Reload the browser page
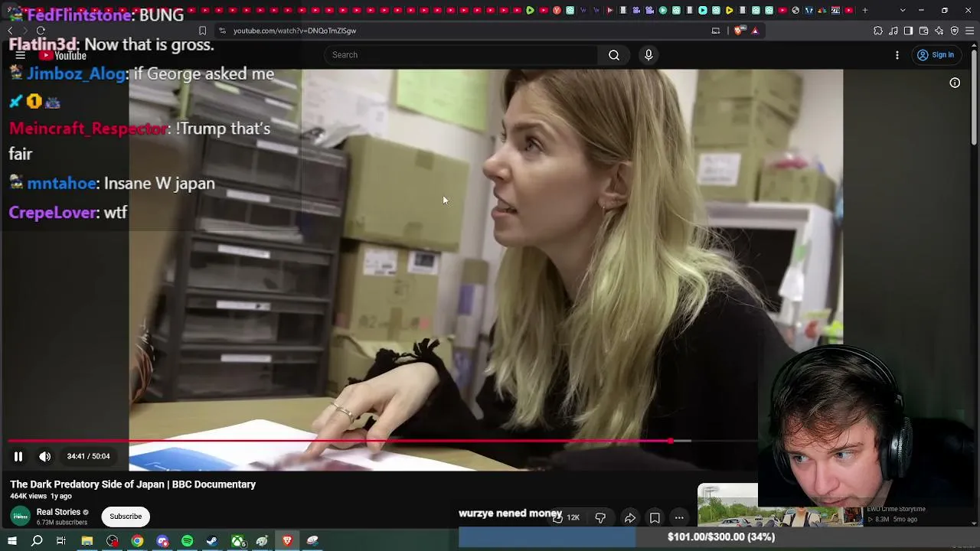Viewport: 980px width, 551px height. (x=41, y=31)
